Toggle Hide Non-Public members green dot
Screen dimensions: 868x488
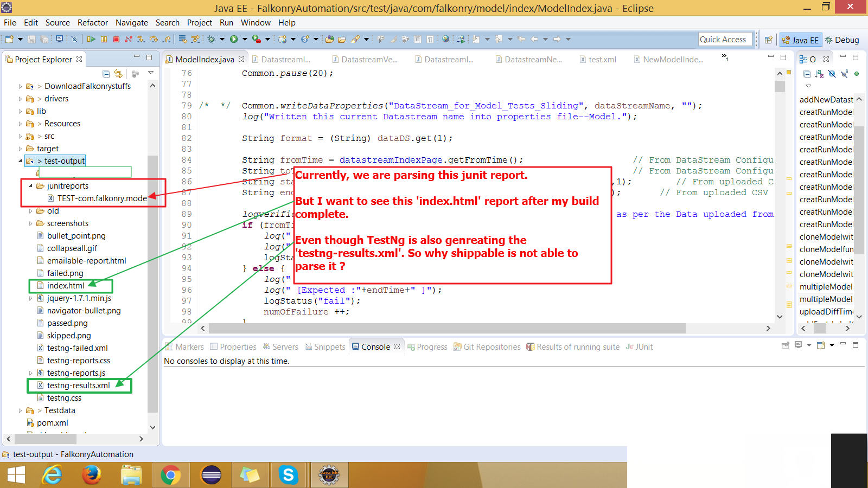pos(857,74)
